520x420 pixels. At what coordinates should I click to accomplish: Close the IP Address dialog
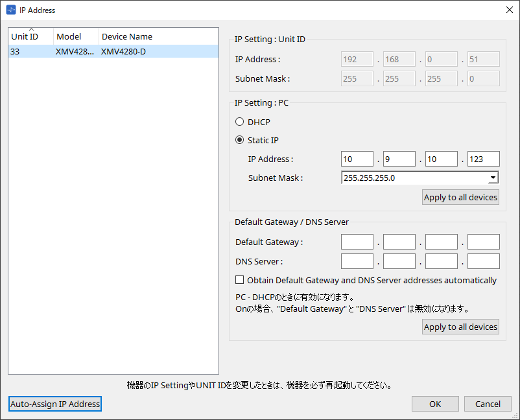pyautogui.click(x=509, y=10)
